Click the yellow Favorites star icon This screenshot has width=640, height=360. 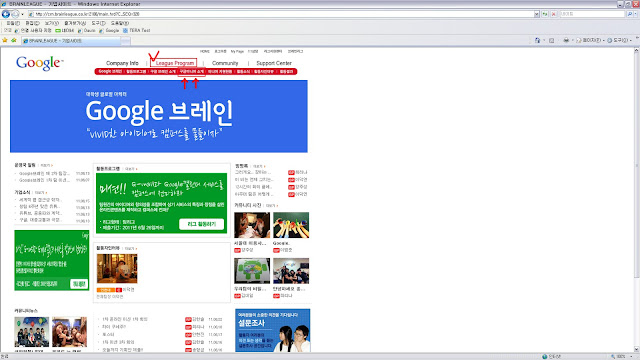pyautogui.click(x=5, y=40)
